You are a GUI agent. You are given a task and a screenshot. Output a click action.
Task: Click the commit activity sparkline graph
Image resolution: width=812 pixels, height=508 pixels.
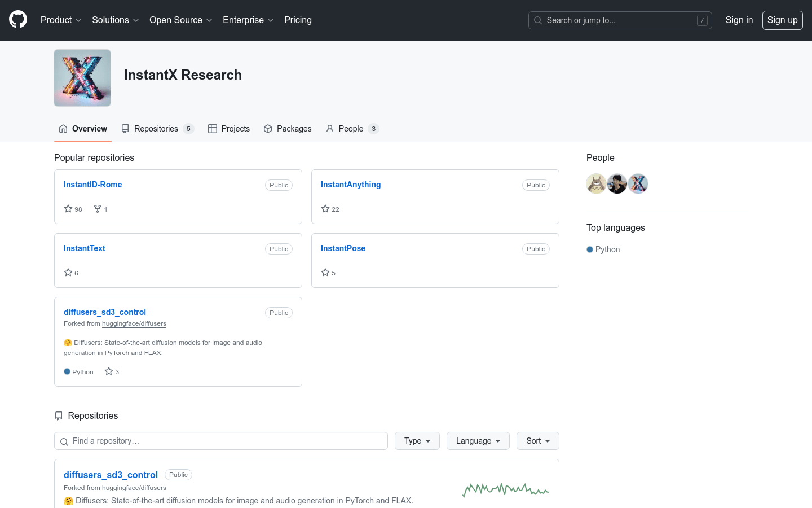coord(505,489)
